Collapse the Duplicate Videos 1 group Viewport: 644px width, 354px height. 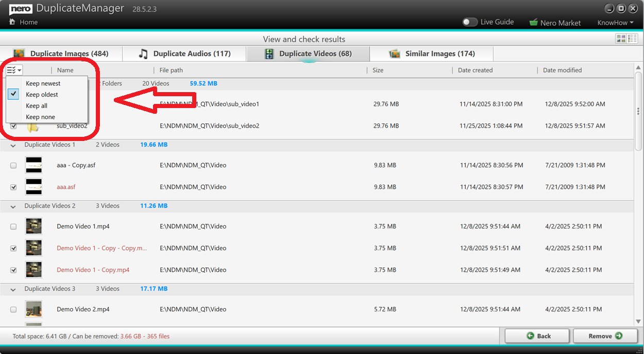(13, 145)
